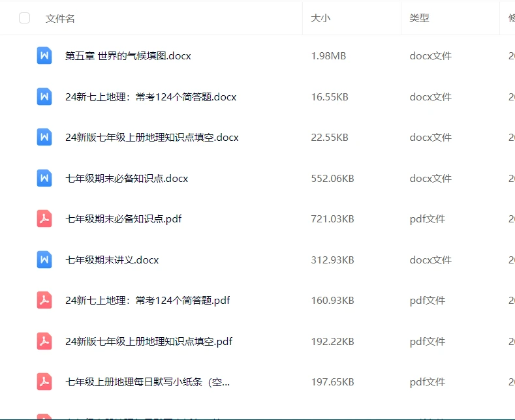Click the docx文件 type in the 22.55KB row
The width and height of the screenshot is (515, 420).
tap(430, 138)
